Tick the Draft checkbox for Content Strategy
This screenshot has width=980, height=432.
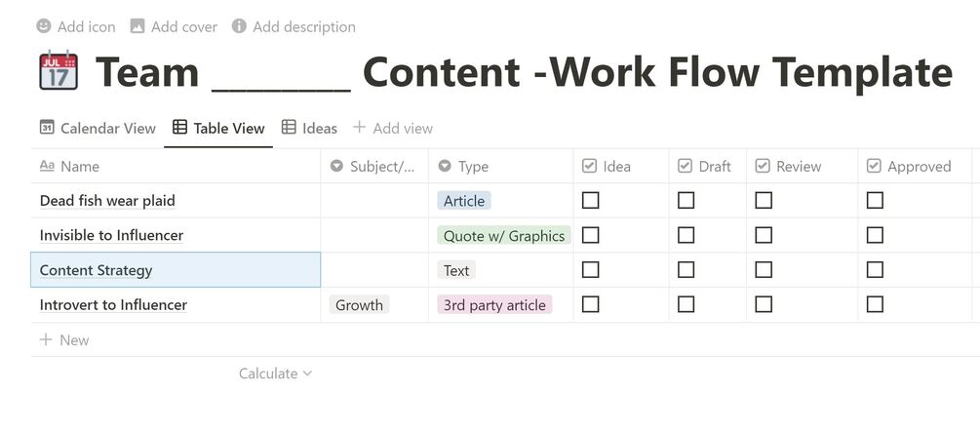point(686,270)
